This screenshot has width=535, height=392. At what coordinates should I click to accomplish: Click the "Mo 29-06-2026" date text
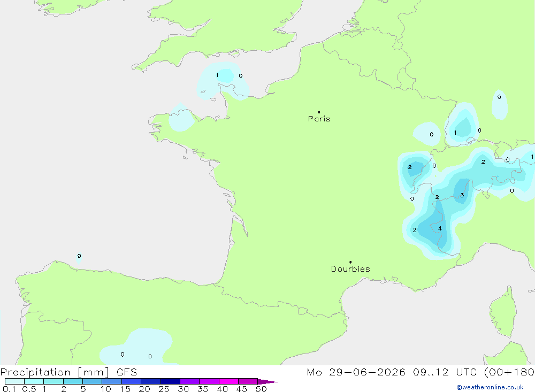click(x=356, y=372)
